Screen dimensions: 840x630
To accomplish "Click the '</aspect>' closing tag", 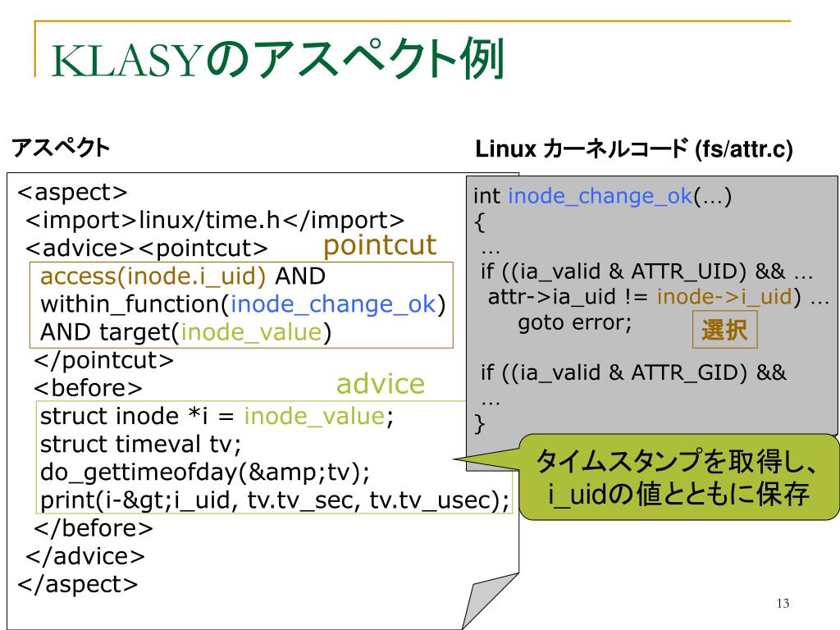I will click(x=78, y=584).
